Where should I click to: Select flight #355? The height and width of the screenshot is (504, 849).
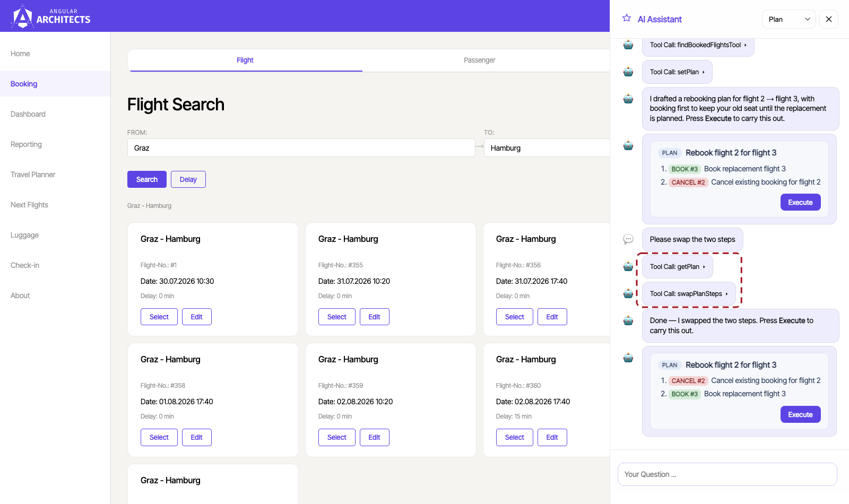(337, 317)
